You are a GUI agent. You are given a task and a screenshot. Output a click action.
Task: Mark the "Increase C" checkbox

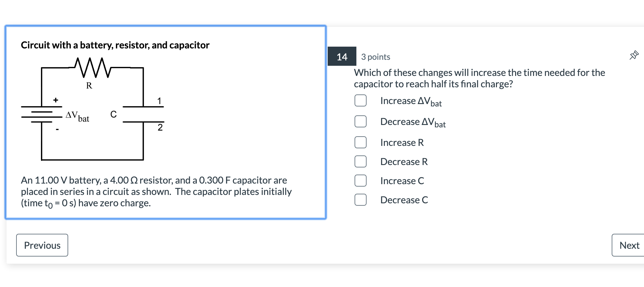point(360,181)
